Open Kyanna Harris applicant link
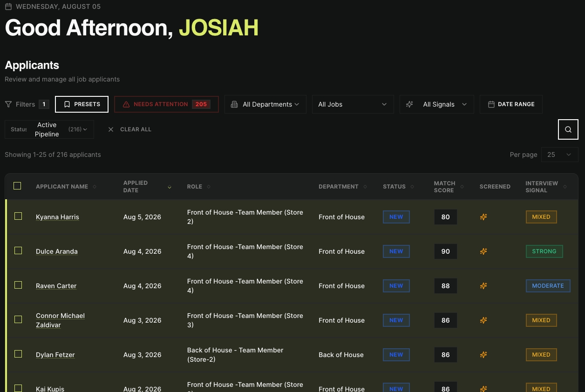The height and width of the screenshot is (392, 585). point(57,217)
